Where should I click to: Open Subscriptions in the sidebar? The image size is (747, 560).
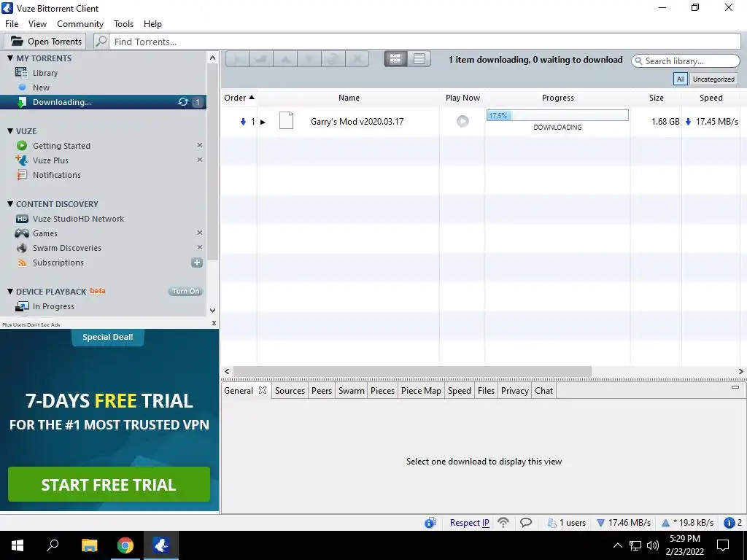tap(103, 262)
